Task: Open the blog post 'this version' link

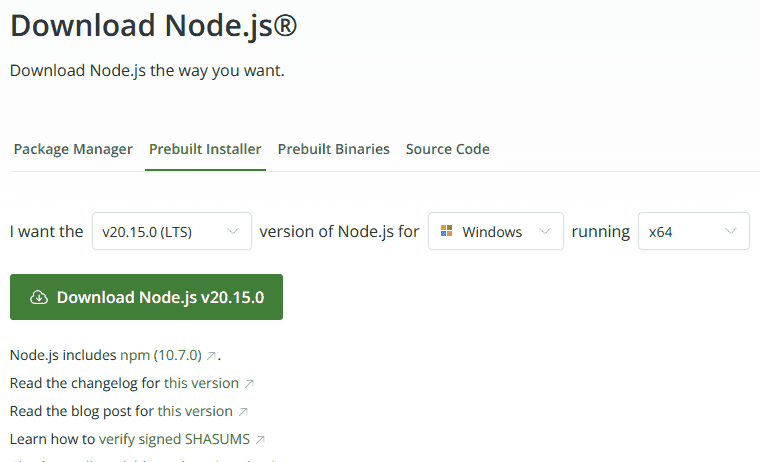Action: tap(195, 411)
